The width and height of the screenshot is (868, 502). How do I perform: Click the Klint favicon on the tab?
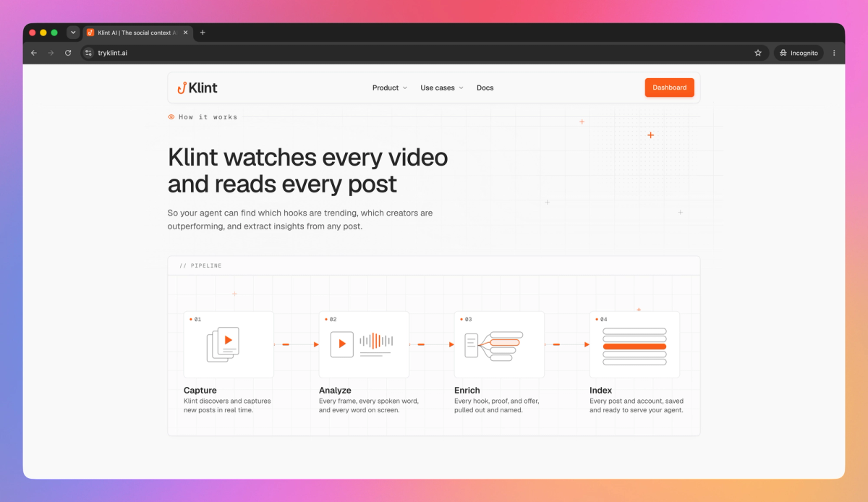pos(90,33)
